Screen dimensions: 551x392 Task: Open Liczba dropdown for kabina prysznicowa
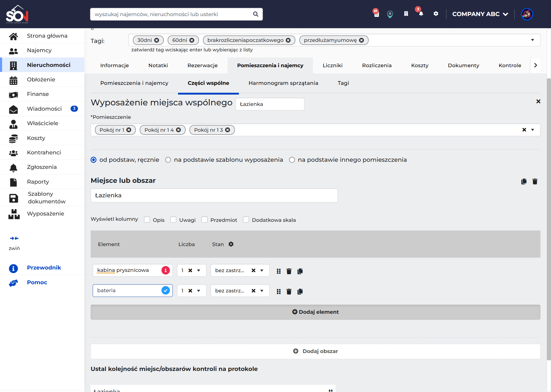[199, 271]
